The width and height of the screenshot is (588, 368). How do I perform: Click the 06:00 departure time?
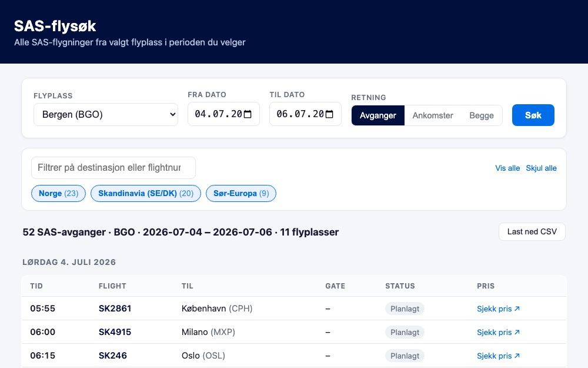pos(43,332)
